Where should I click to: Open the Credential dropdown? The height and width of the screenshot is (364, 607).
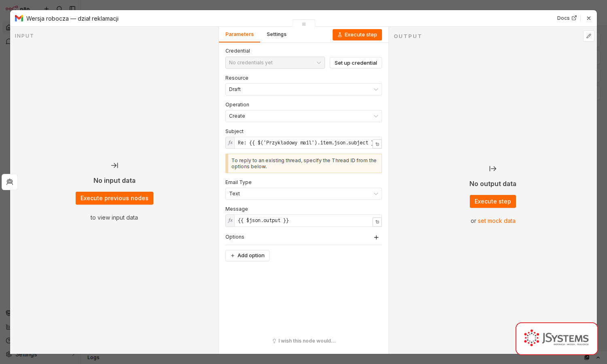point(275,63)
